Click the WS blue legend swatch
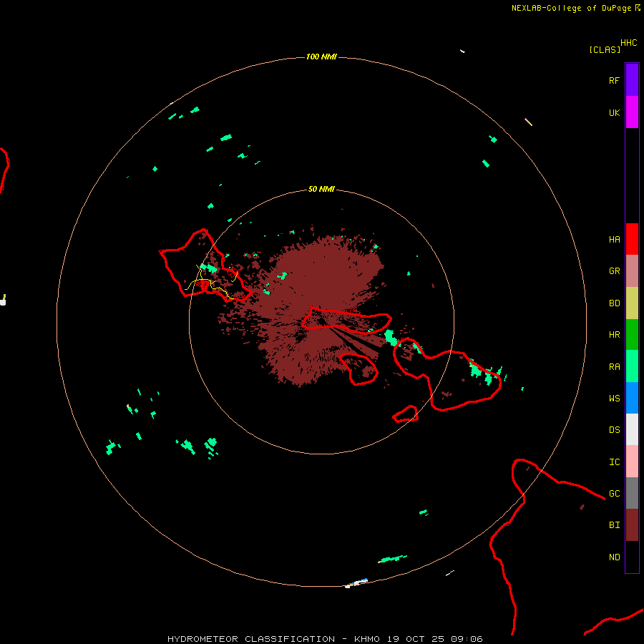 632,398
